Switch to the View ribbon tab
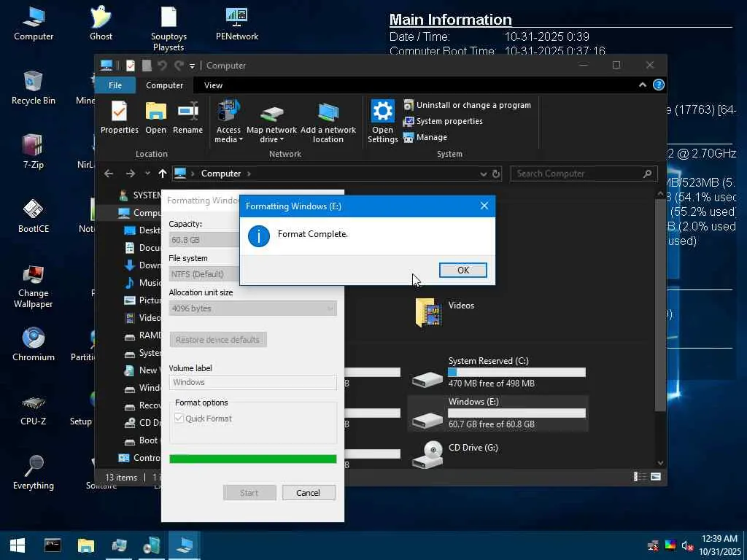 coord(213,85)
